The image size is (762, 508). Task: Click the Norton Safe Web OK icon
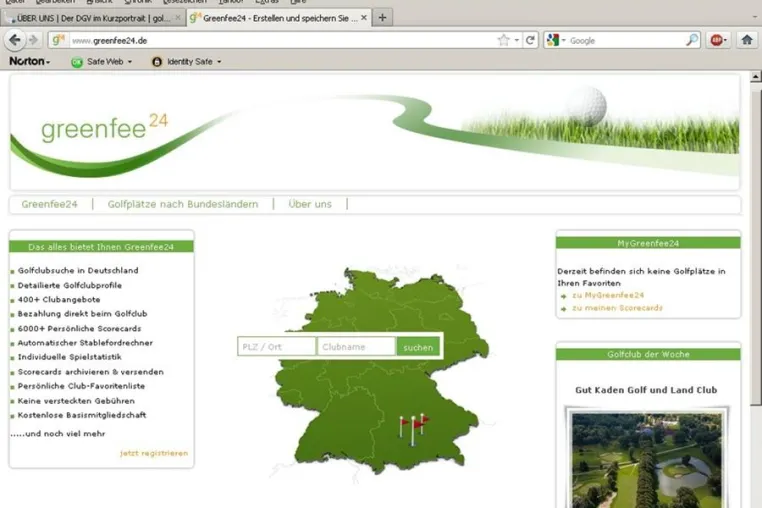click(77, 62)
